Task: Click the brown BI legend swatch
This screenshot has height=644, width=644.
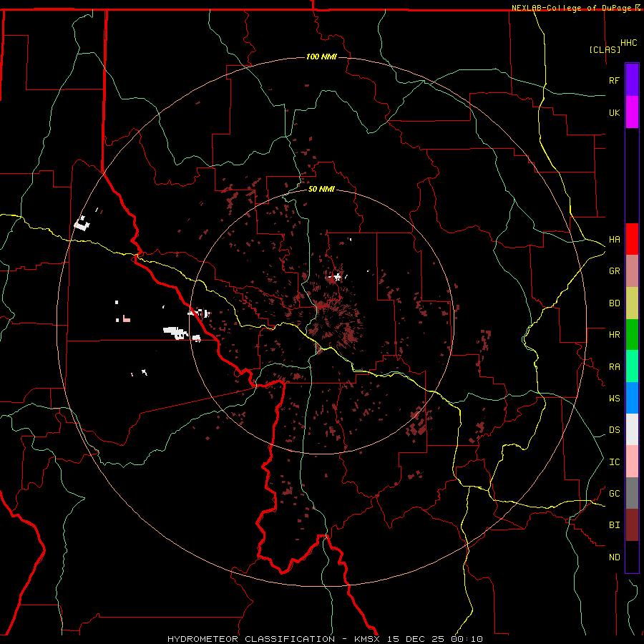Action: pyautogui.click(x=632, y=525)
